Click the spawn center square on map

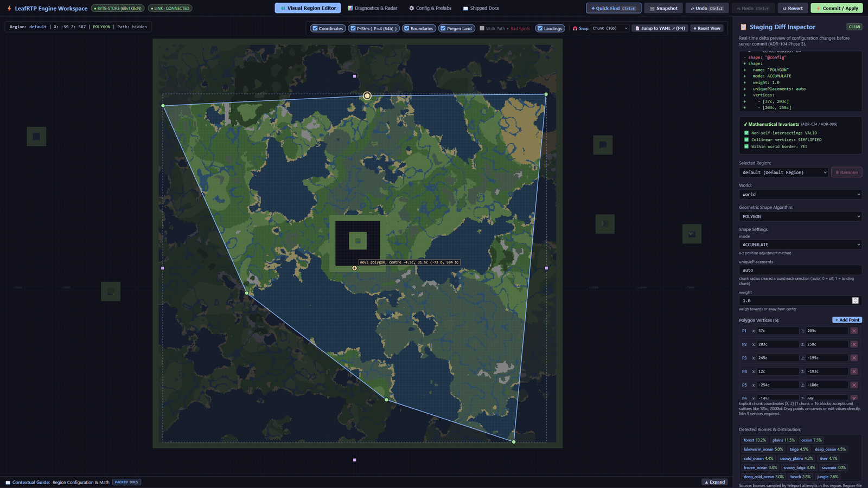click(x=358, y=241)
